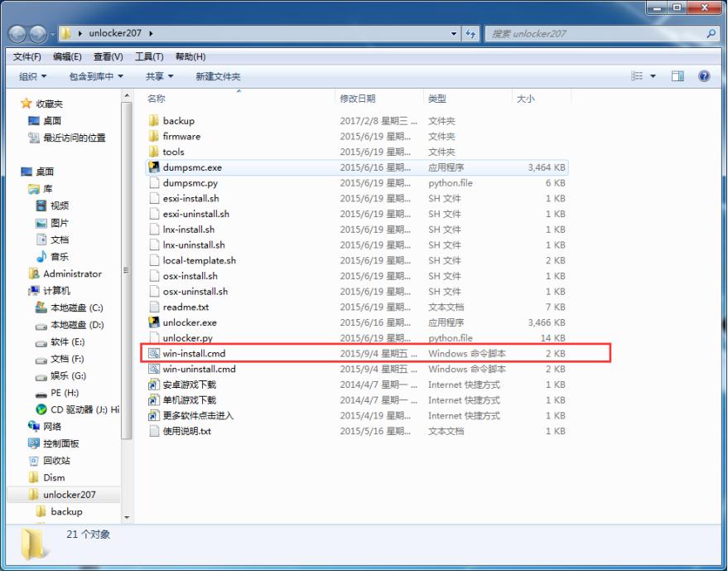Open the 组织 dropdown menu
This screenshot has width=728, height=571.
[32, 76]
